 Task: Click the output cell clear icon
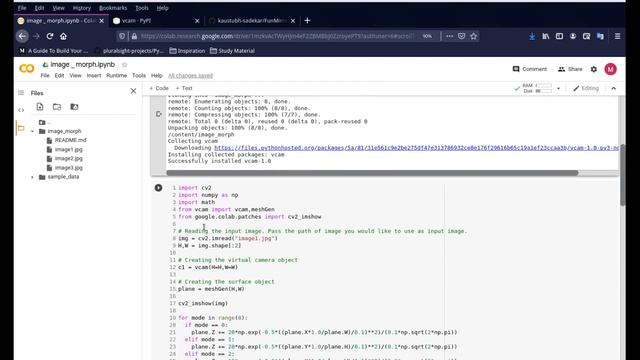click(158, 114)
